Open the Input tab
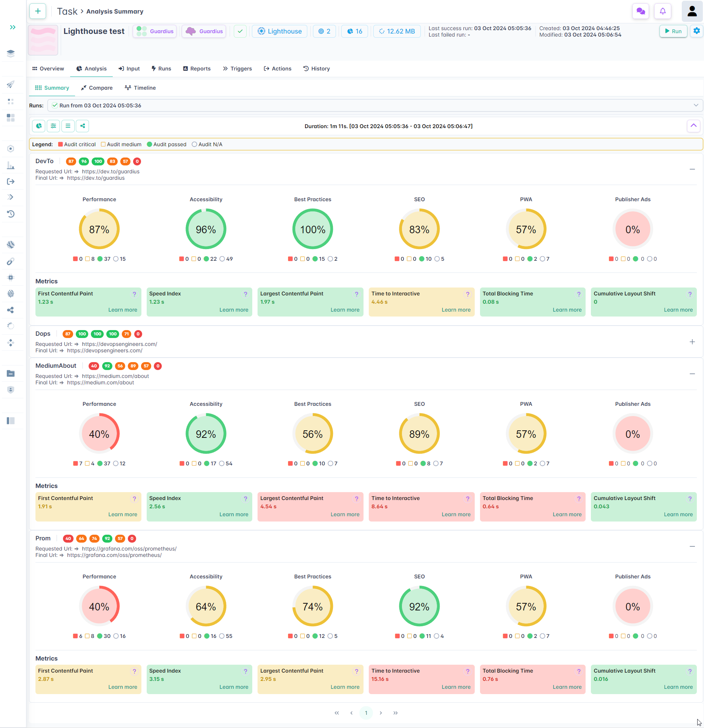The height and width of the screenshot is (728, 704). tap(129, 69)
